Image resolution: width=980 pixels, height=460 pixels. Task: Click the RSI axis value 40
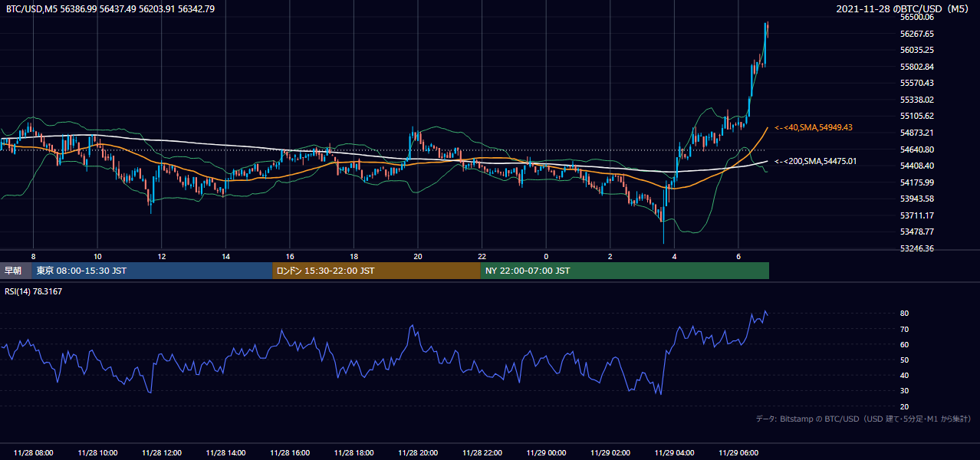[905, 375]
